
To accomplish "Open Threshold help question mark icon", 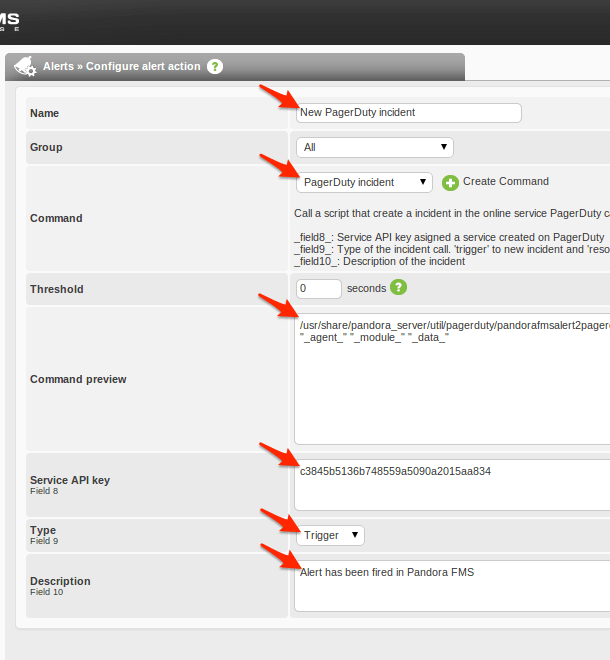I will [x=398, y=287].
